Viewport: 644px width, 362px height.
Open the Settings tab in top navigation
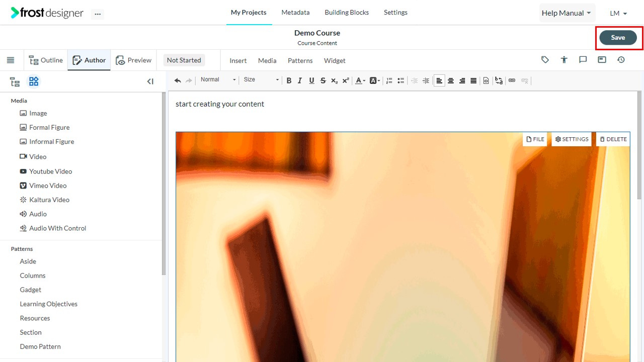pos(395,13)
